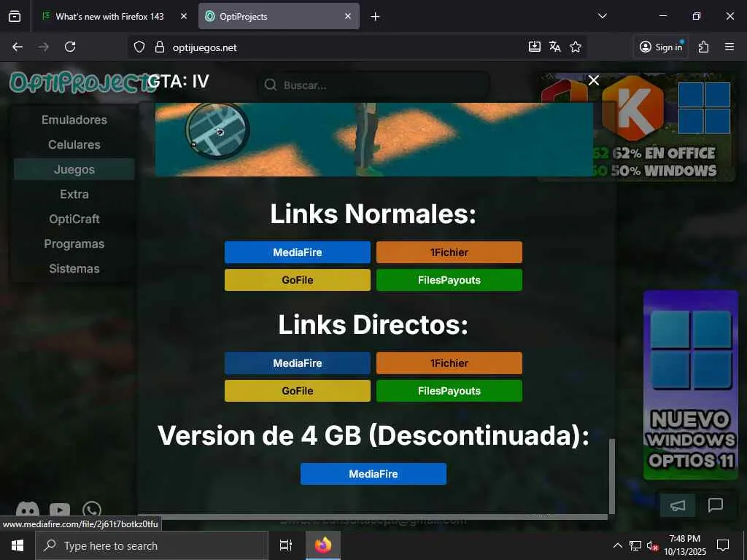Viewport: 747px width, 560px height.
Task: Click the popup horizontal scrollbar
Action: (373, 517)
